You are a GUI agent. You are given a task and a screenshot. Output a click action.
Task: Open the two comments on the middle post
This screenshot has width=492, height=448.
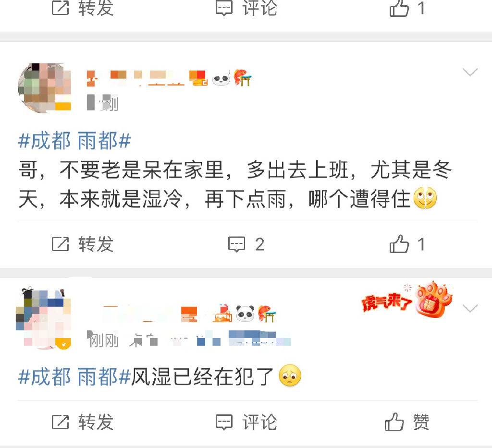(x=246, y=244)
